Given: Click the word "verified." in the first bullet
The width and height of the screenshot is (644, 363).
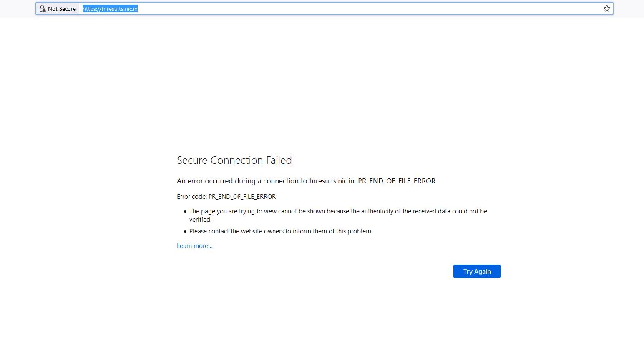Looking at the screenshot, I should click(x=200, y=220).
